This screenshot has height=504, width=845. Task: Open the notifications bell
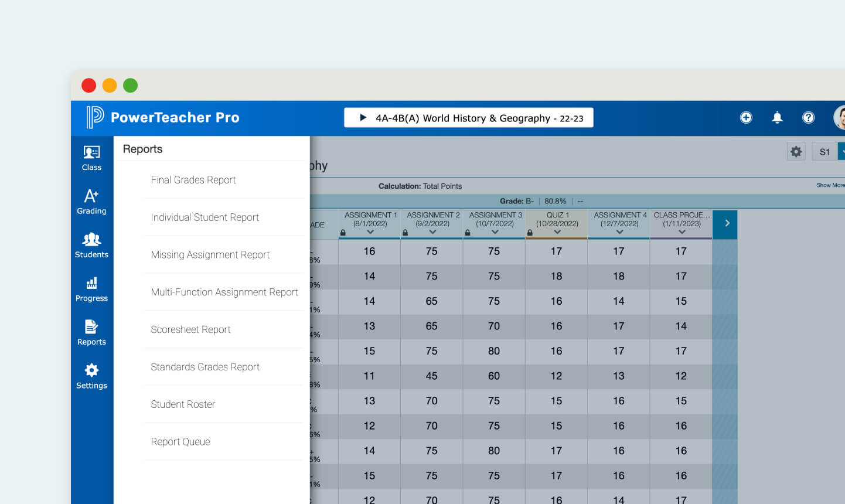coord(777,118)
